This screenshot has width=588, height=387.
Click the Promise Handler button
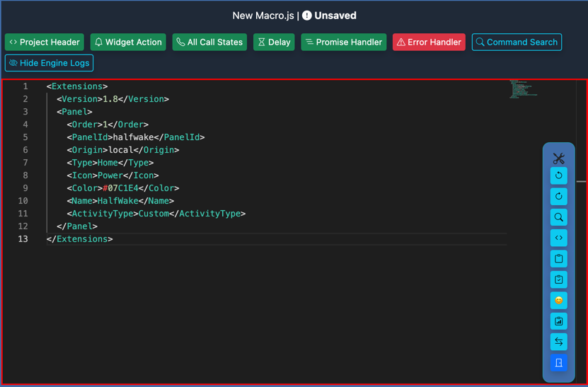(x=343, y=42)
